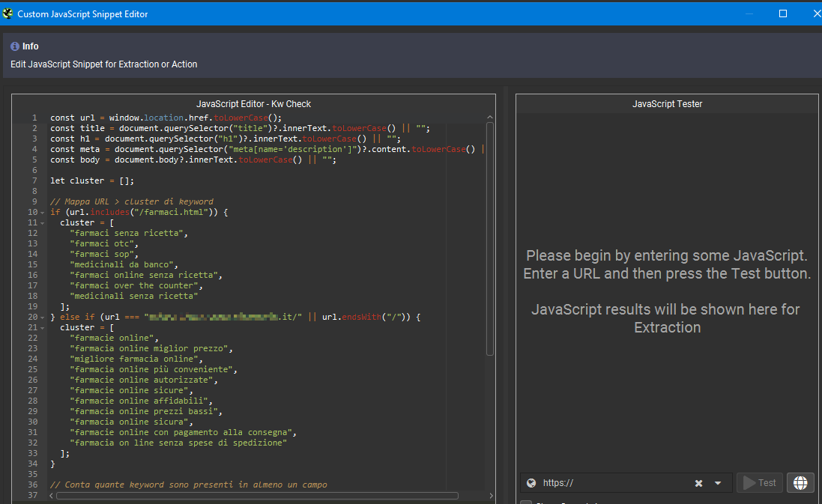Toggle the checkbox below the URL field
The image size is (822, 504).
pos(526,503)
